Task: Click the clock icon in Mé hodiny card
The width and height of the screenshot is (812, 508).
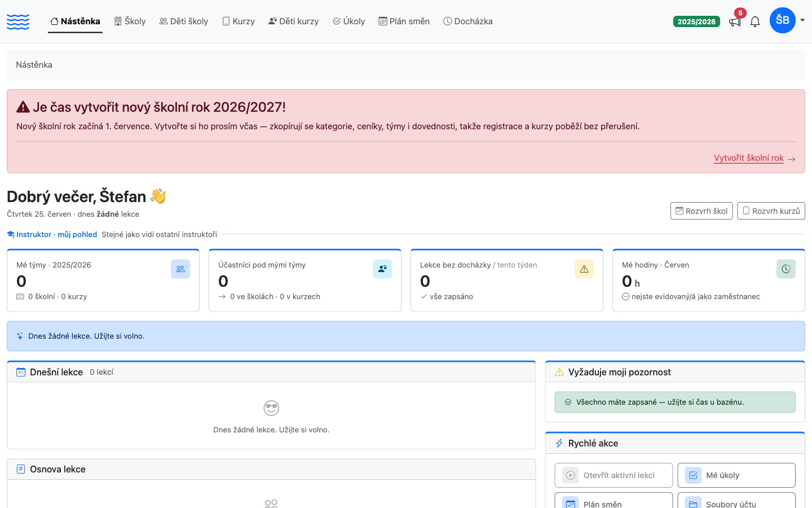Action: point(786,269)
